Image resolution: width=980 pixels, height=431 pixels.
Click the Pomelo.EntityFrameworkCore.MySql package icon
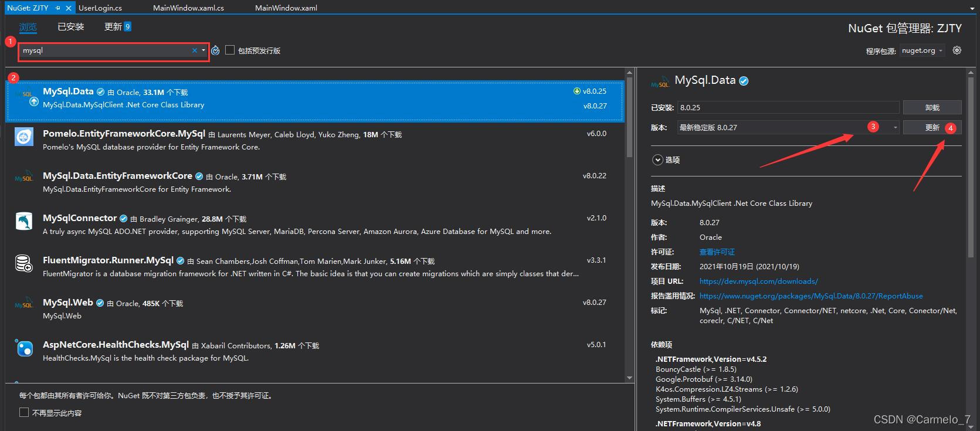24,137
